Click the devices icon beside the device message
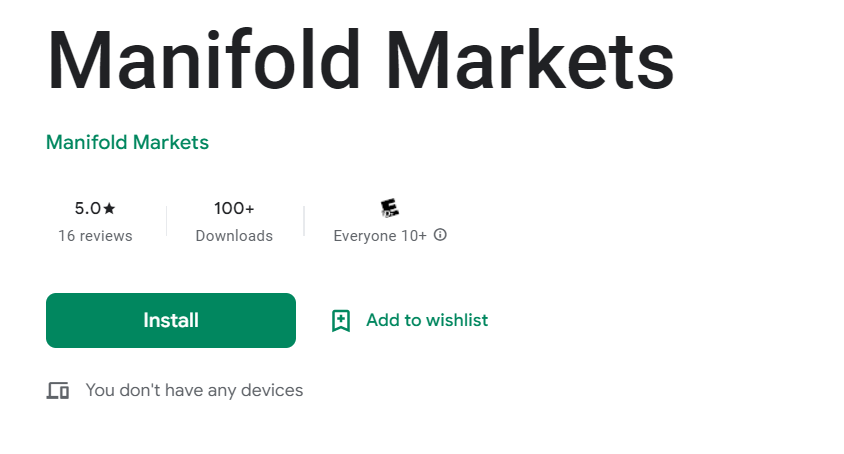The width and height of the screenshot is (844, 454). tap(58, 390)
